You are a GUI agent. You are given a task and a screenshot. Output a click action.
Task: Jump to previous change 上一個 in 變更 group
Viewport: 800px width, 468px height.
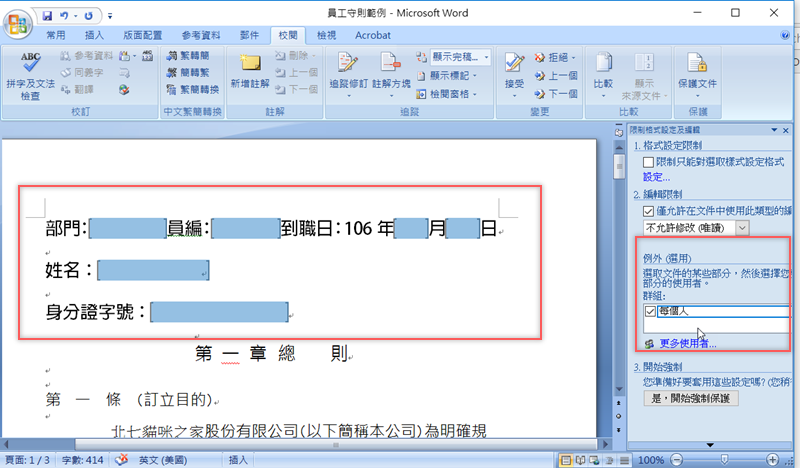pos(556,76)
